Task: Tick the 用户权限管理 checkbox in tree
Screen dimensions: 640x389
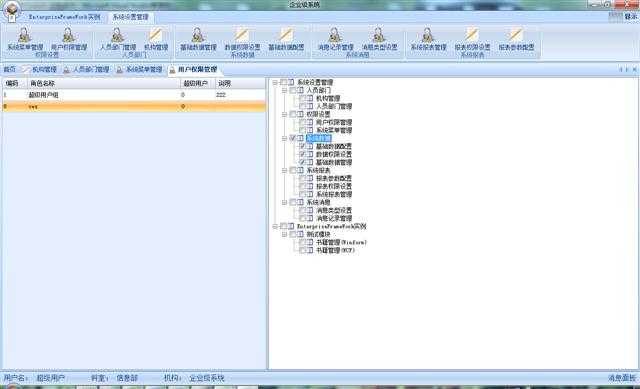Action: [x=302, y=122]
